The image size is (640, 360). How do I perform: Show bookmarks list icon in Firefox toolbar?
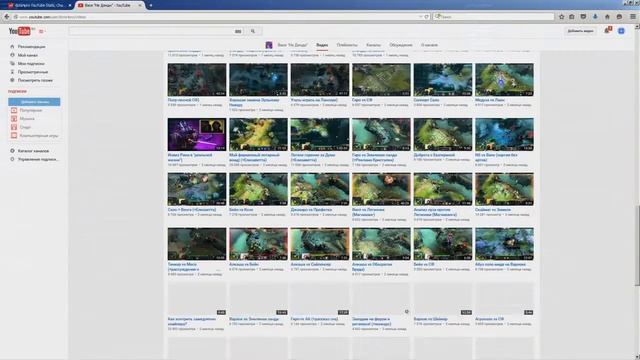click(x=572, y=17)
